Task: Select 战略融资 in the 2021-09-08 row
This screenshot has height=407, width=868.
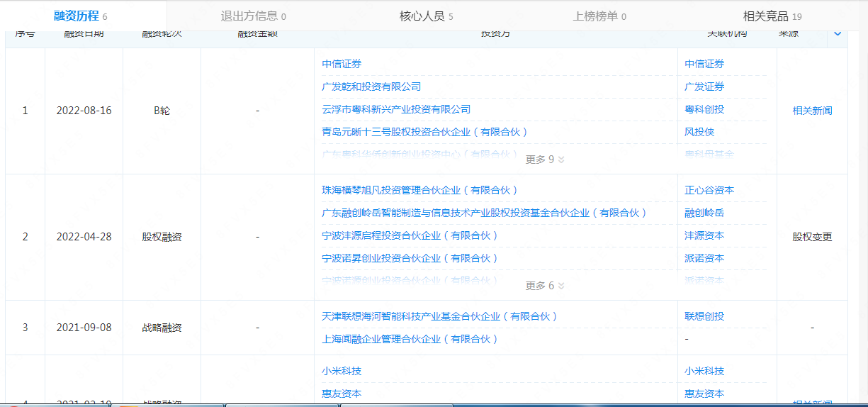Action: pos(162,328)
